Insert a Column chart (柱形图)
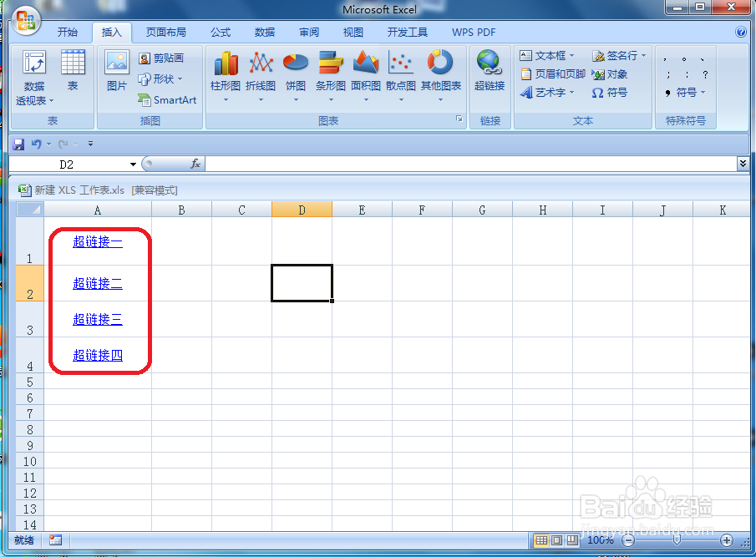This screenshot has width=756, height=557. pyautogui.click(x=226, y=76)
